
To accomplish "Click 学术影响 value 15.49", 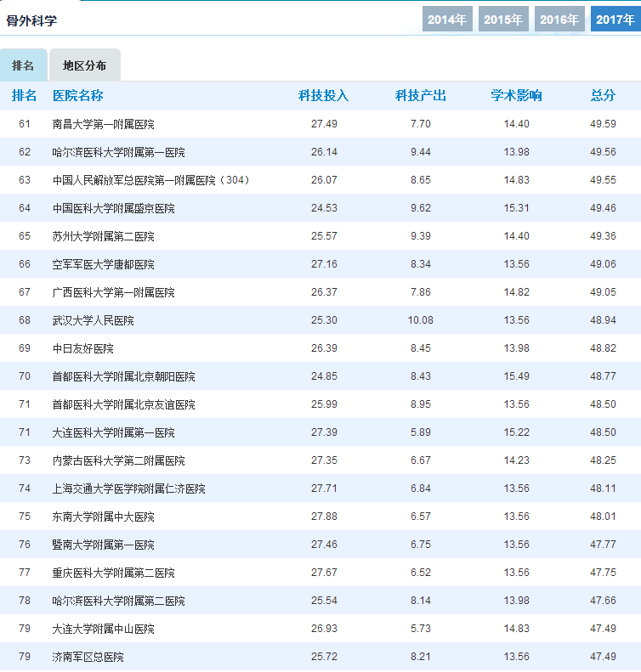I will pos(516,376).
